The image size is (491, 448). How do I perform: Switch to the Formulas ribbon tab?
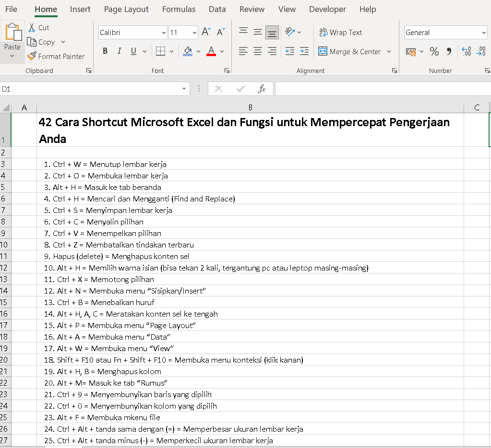pyautogui.click(x=179, y=9)
